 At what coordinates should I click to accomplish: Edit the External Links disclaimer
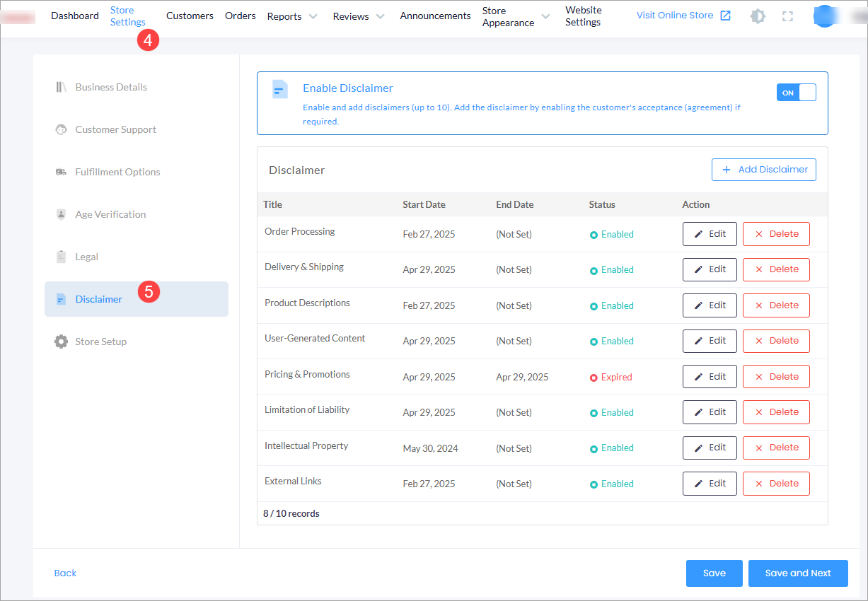point(710,484)
